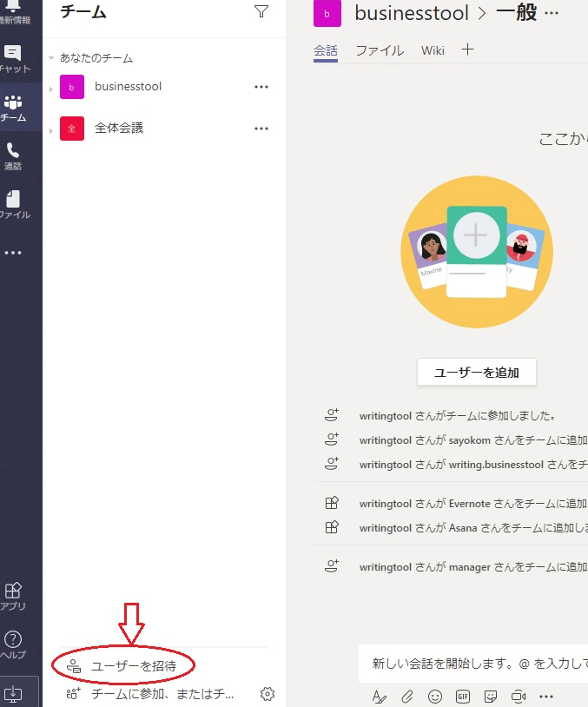Open Apps store in the sidebar
This screenshot has height=707, width=588.
[x=13, y=597]
